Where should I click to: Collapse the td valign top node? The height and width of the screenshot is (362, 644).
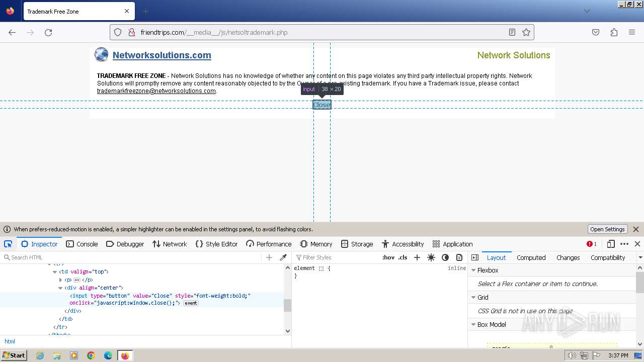point(55,272)
